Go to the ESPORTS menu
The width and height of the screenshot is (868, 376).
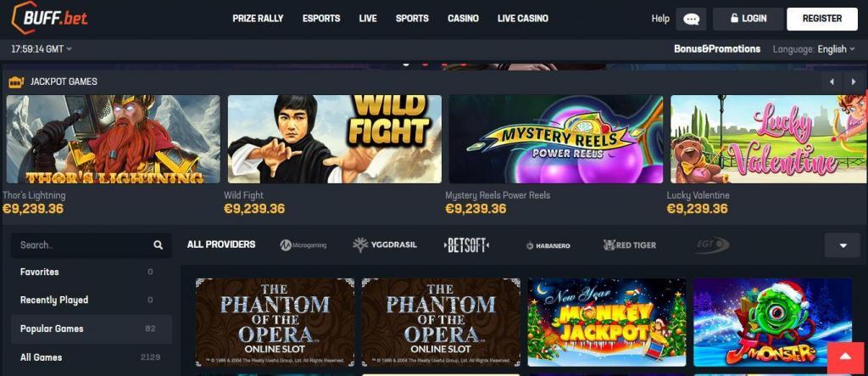pyautogui.click(x=321, y=19)
